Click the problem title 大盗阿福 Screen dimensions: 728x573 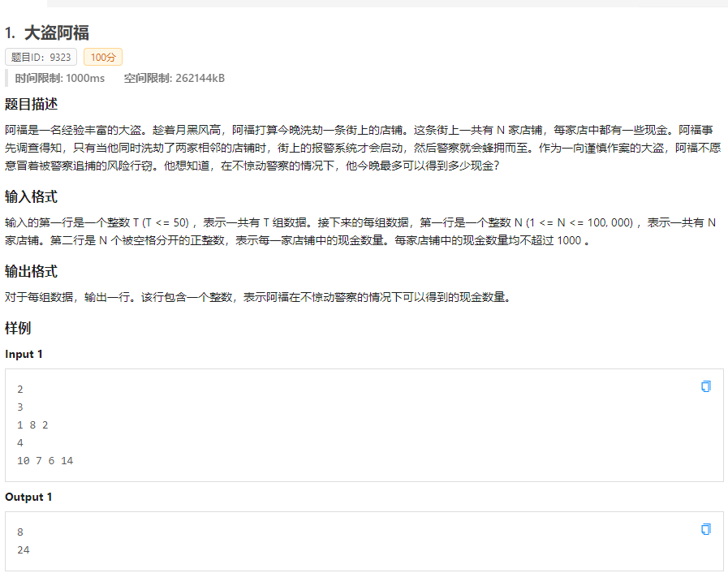[x=56, y=32]
